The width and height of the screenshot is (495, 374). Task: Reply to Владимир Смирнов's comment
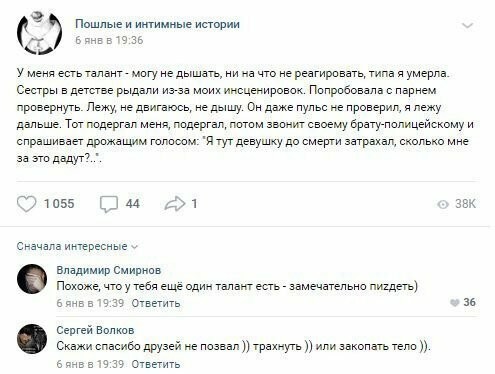156,303
